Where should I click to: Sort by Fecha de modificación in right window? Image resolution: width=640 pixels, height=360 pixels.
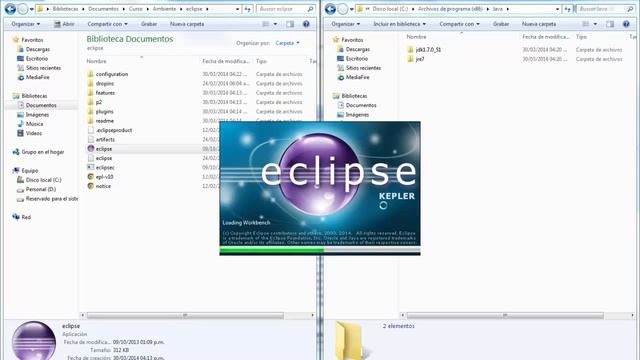(x=546, y=37)
